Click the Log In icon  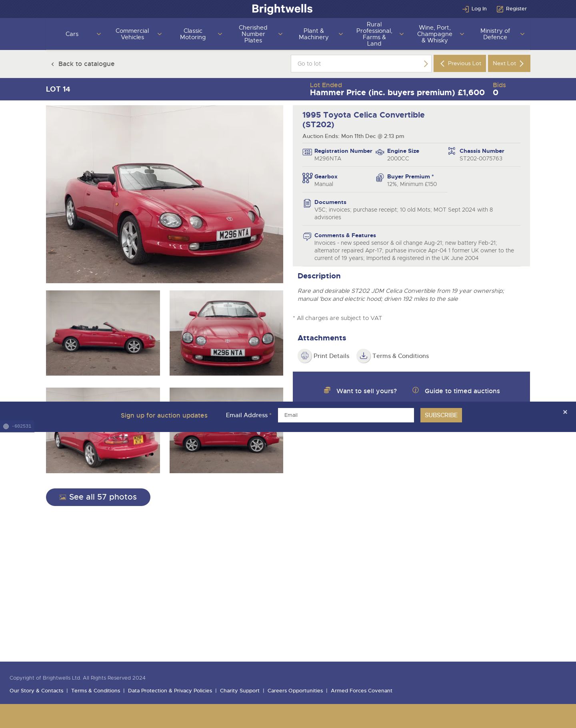tap(465, 9)
